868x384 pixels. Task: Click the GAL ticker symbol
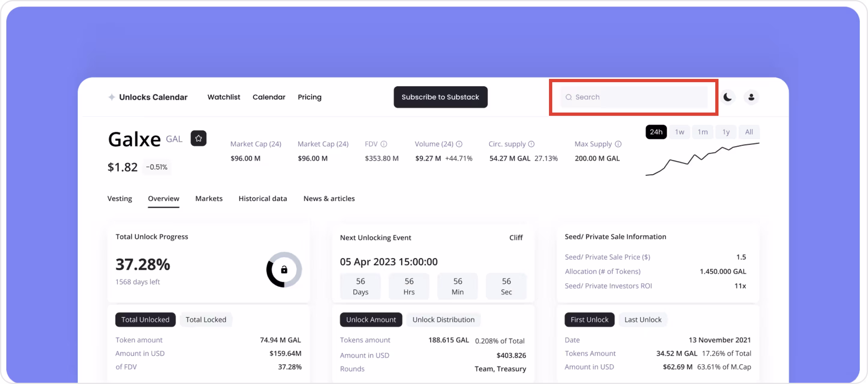[174, 139]
